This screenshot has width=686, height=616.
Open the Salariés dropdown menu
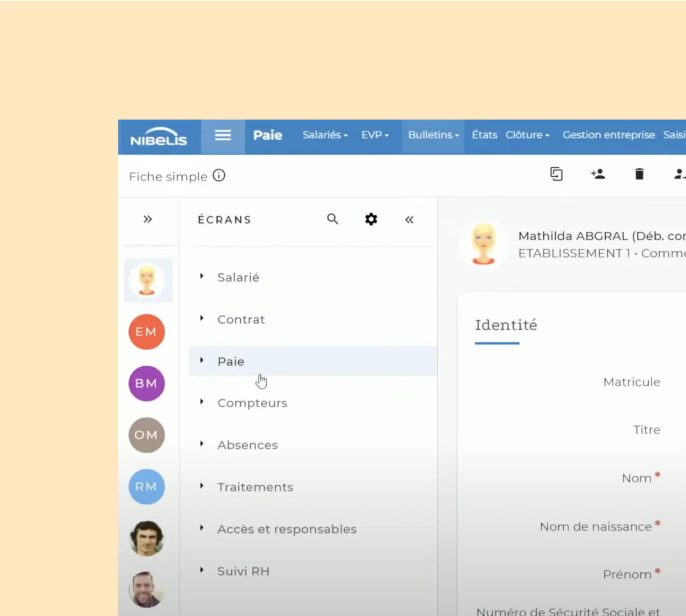[325, 136]
